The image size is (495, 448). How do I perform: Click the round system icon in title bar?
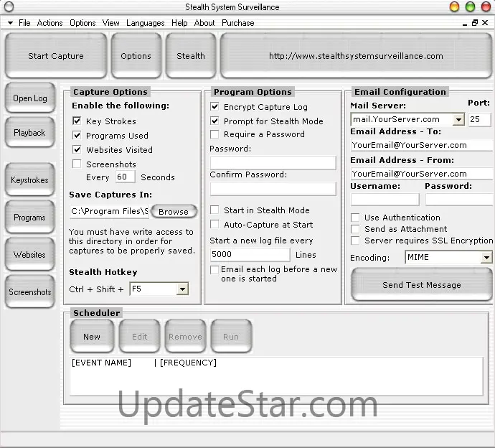9,6
